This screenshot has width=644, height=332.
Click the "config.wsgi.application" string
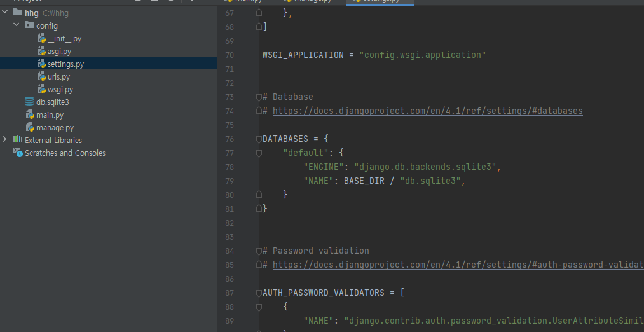[x=423, y=55]
